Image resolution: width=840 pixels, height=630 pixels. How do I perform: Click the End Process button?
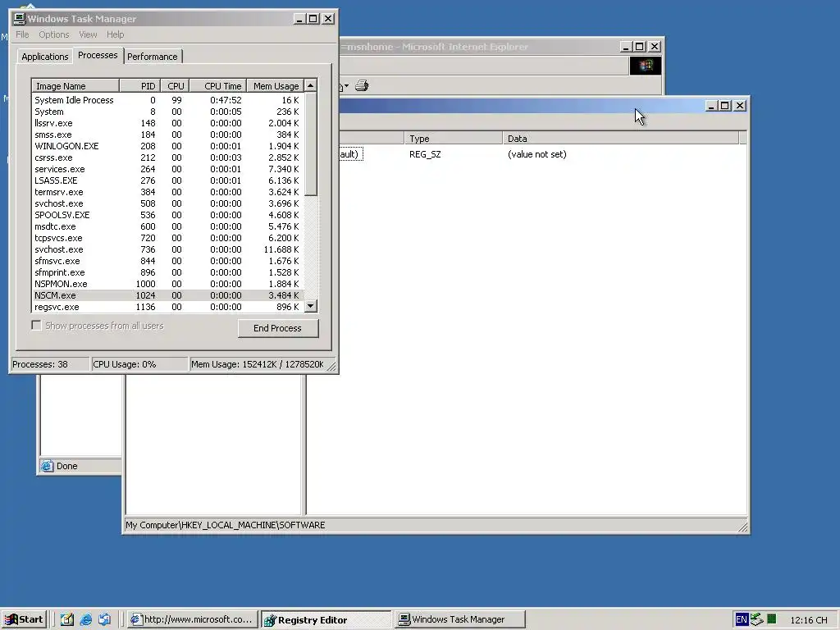point(277,328)
